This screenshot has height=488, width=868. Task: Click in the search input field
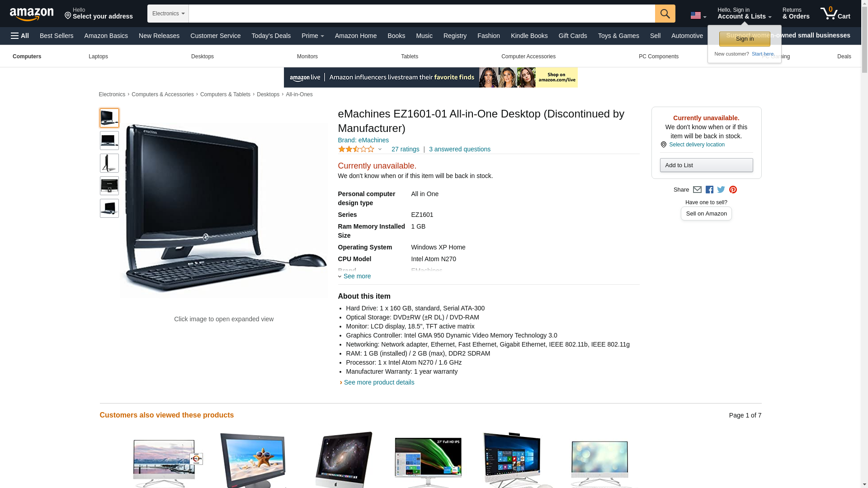tap(422, 14)
